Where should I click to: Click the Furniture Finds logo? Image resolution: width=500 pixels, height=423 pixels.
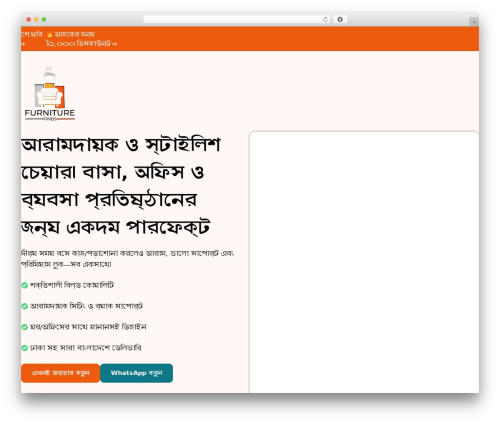50,94
